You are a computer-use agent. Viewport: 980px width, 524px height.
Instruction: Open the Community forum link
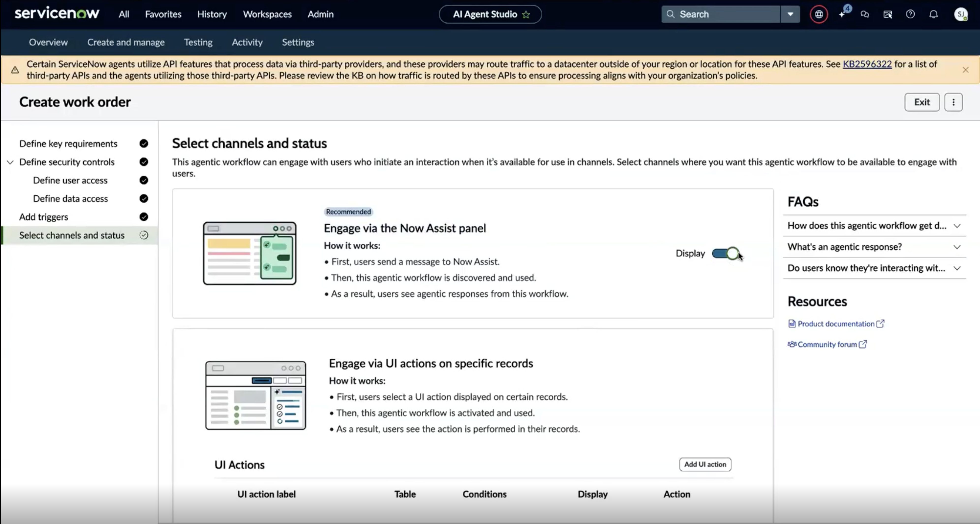tap(827, 344)
